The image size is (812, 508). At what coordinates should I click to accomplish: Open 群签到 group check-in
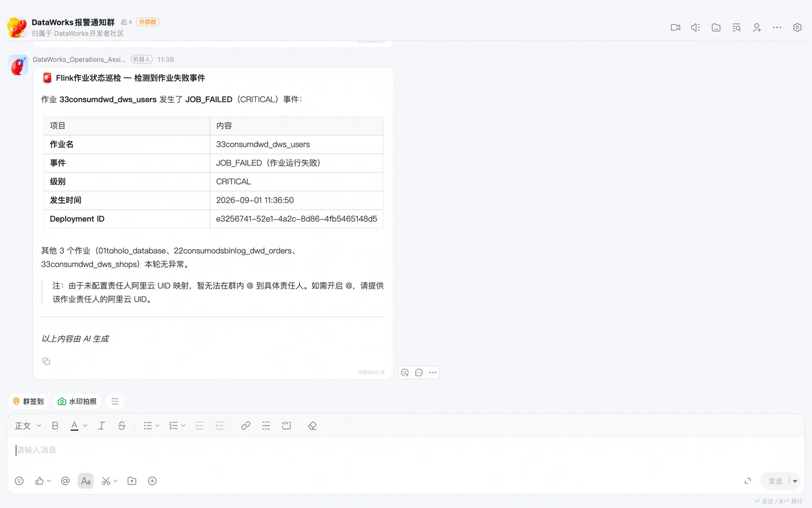tap(28, 401)
